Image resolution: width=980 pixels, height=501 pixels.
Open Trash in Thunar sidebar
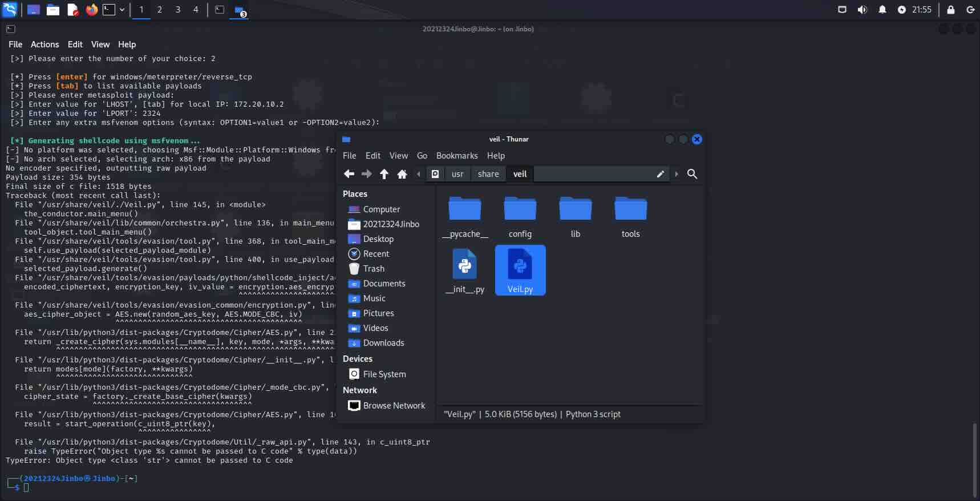[x=367, y=269]
